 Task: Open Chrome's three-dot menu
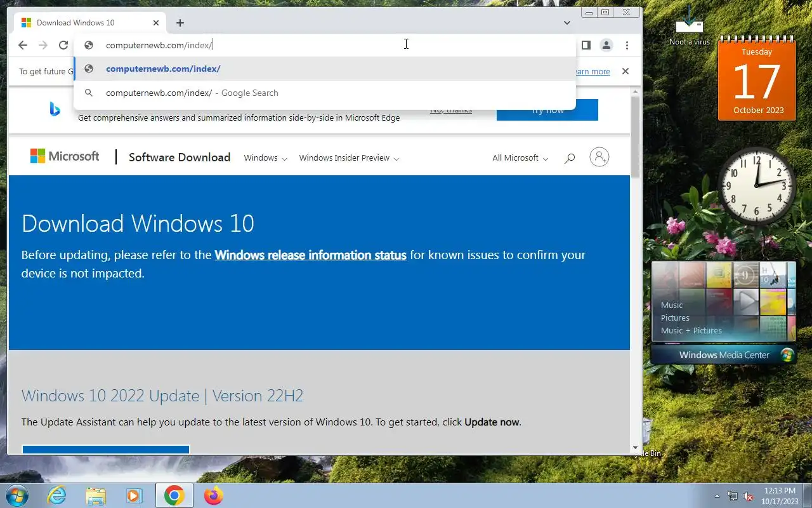(x=627, y=45)
